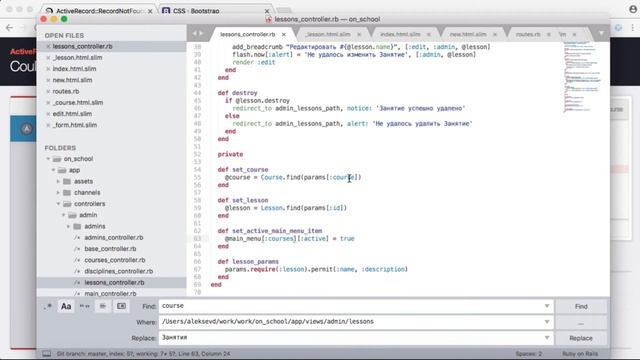The image size is (640, 360).
Task: Close _lesson.html.slim in Open Files list
Action: (48, 58)
